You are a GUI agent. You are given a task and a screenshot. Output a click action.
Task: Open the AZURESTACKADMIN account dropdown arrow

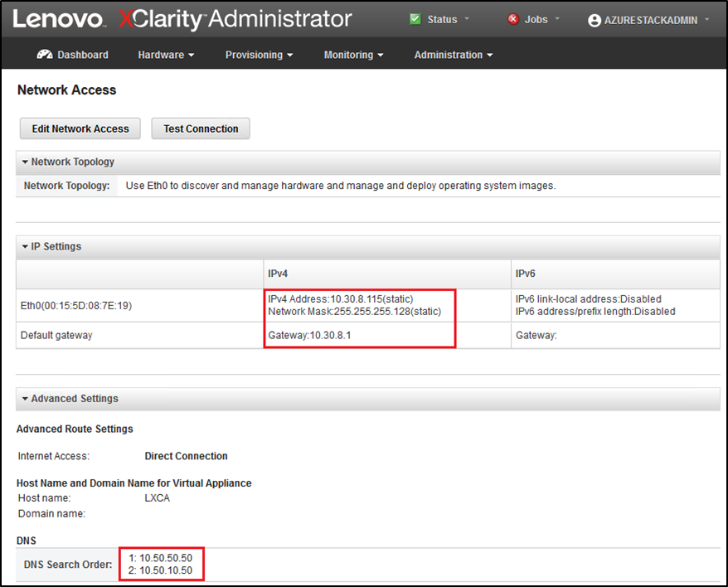click(x=706, y=20)
